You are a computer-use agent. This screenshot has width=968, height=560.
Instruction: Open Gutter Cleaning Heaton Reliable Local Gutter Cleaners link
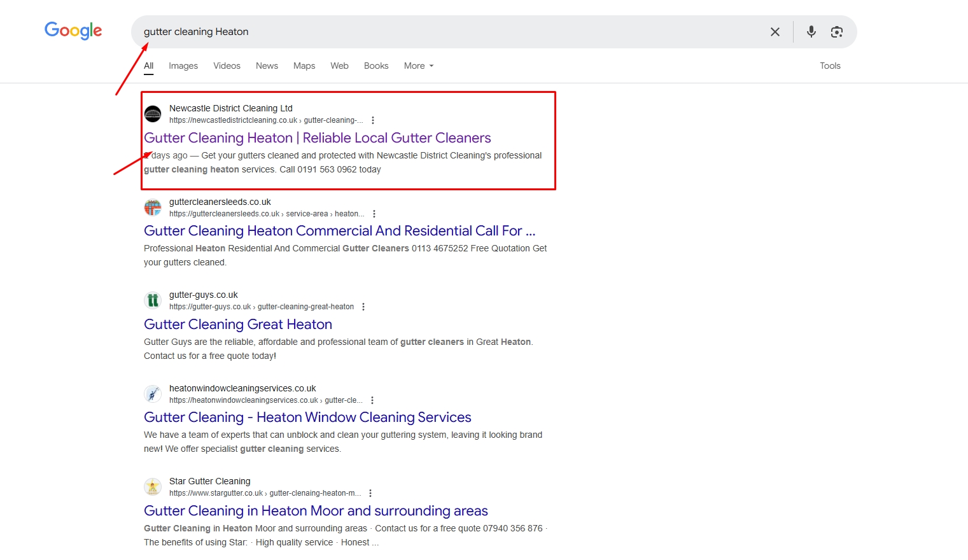(x=318, y=138)
